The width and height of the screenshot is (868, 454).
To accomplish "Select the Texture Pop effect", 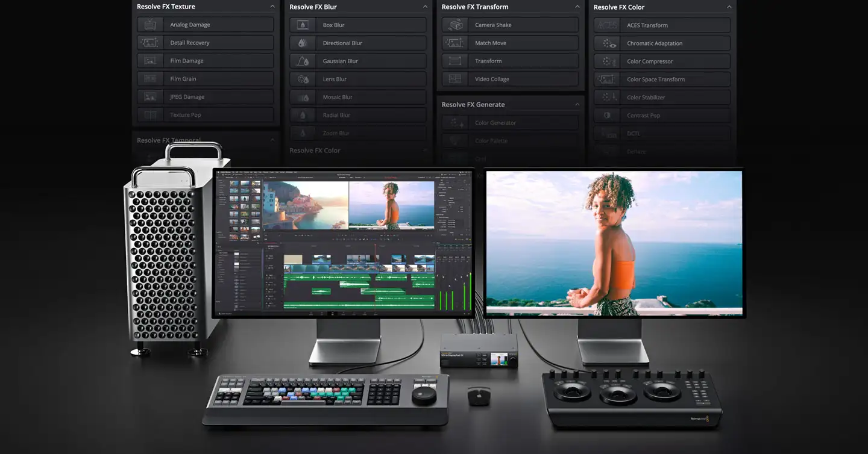I will (206, 115).
